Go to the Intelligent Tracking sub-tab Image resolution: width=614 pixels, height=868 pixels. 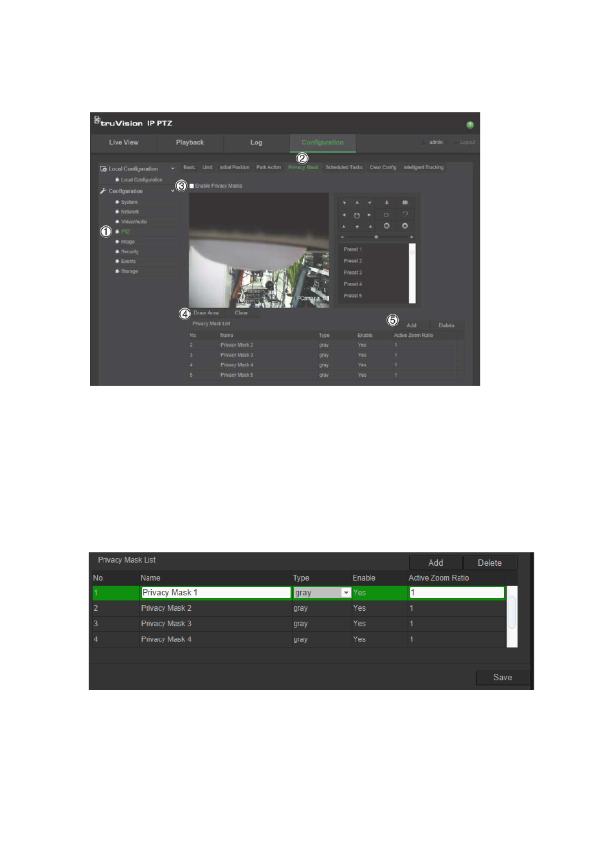[424, 167]
